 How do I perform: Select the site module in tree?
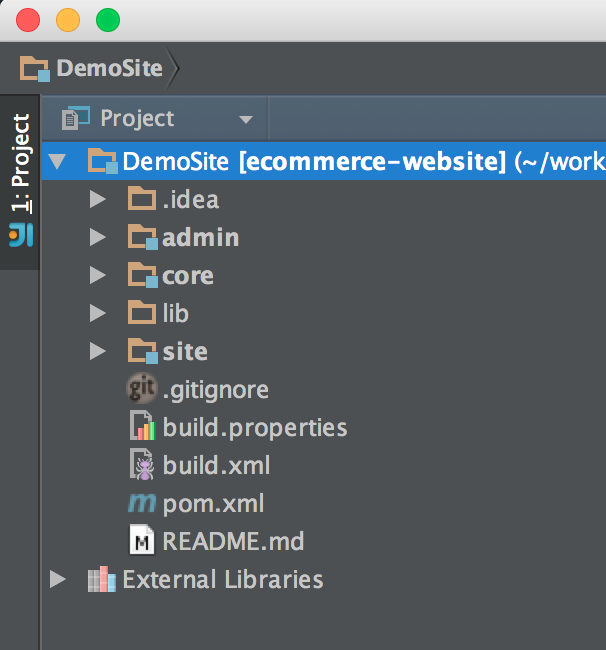point(185,351)
